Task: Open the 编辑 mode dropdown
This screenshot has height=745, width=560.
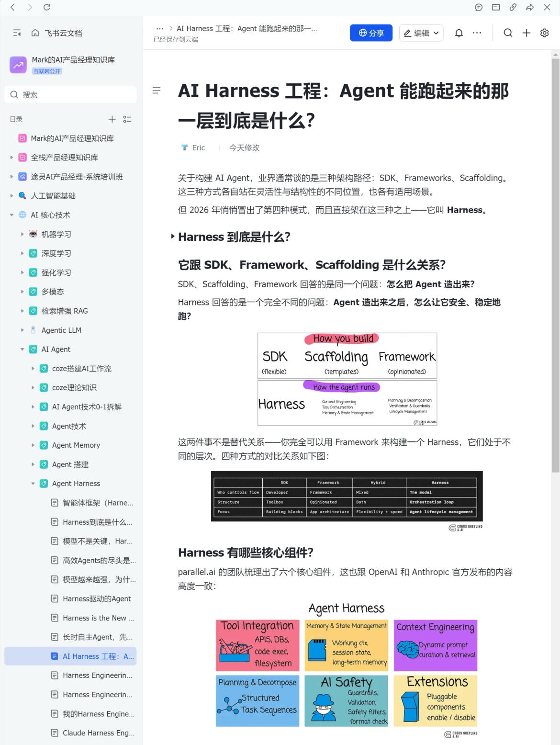Action: pyautogui.click(x=421, y=33)
